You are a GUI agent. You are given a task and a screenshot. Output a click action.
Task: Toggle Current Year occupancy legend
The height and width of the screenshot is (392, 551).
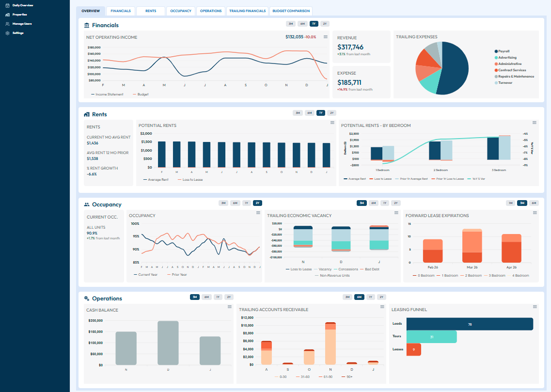click(145, 275)
